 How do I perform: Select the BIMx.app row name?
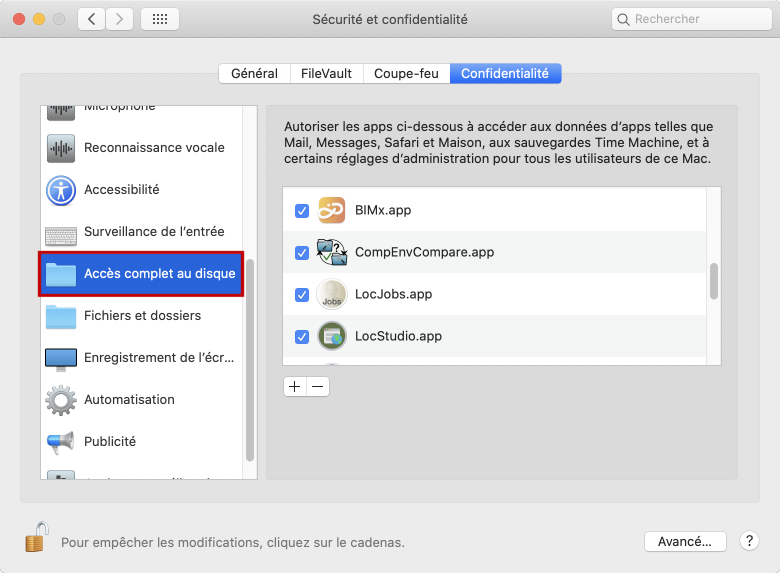[383, 210]
